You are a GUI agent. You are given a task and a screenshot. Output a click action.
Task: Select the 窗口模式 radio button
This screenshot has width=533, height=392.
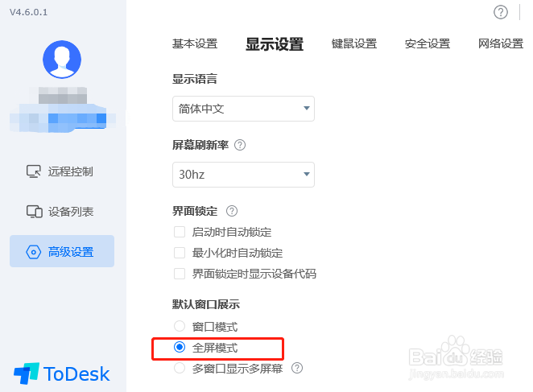coord(180,326)
